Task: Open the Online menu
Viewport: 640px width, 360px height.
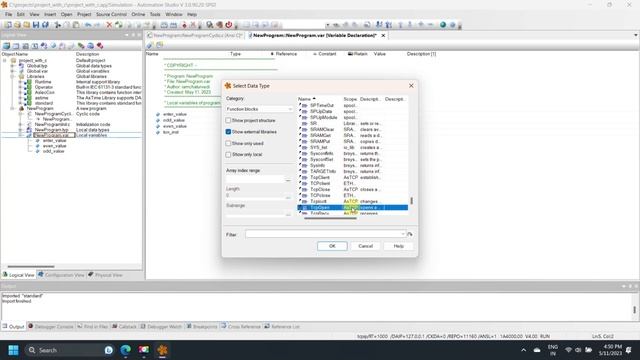Action: (x=138, y=14)
